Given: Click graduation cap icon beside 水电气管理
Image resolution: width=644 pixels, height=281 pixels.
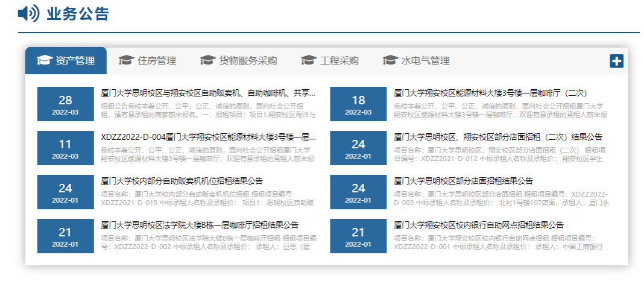Looking at the screenshot, I should (x=390, y=61).
